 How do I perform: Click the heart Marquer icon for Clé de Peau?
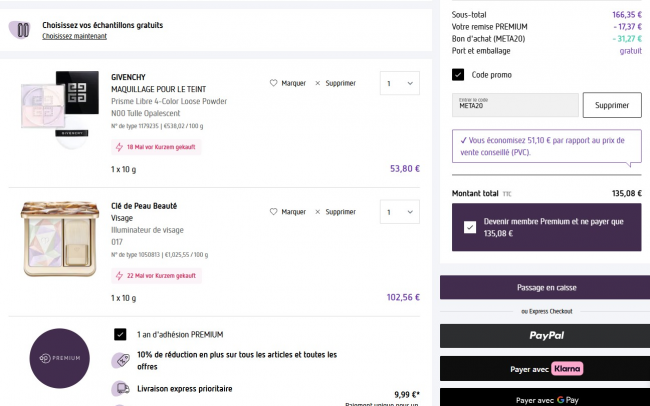274,212
